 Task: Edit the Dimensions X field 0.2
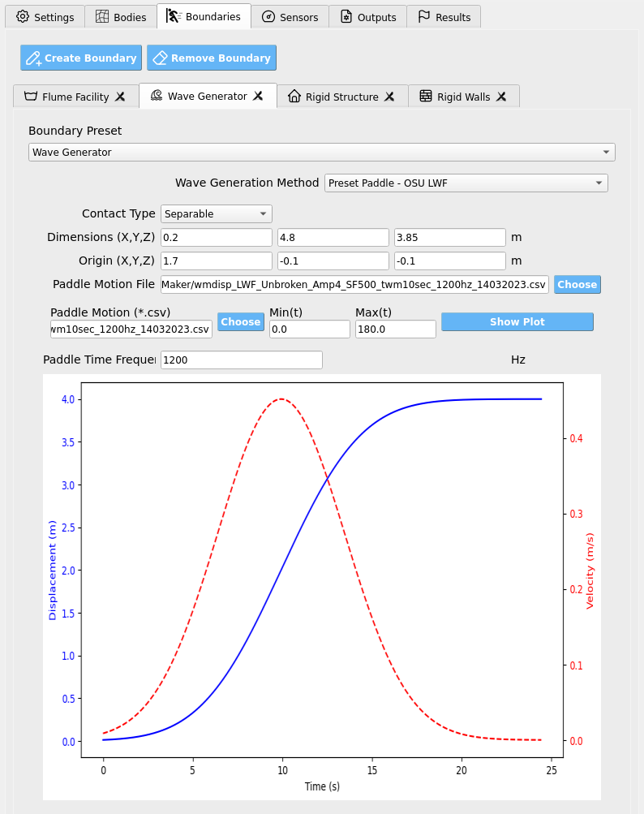[x=217, y=237]
